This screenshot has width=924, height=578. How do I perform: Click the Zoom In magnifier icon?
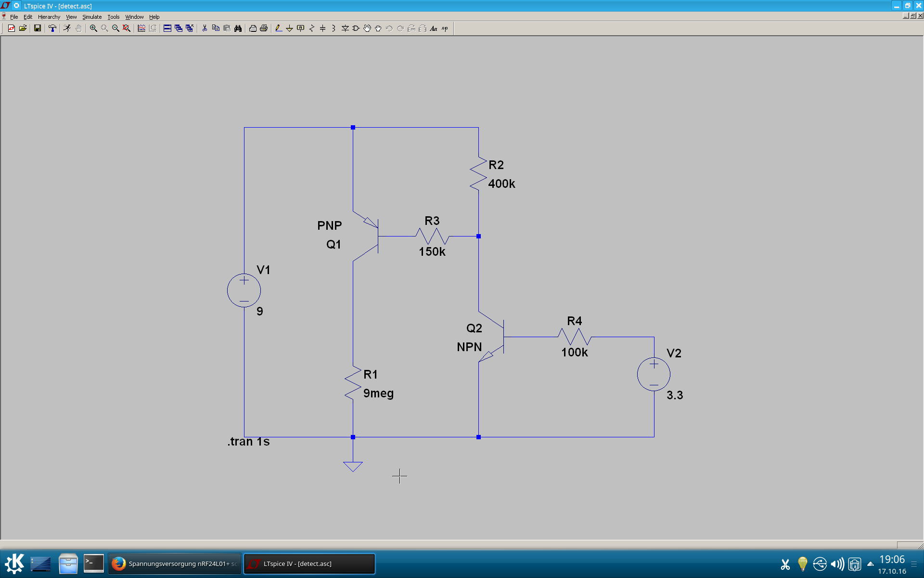[x=93, y=28]
